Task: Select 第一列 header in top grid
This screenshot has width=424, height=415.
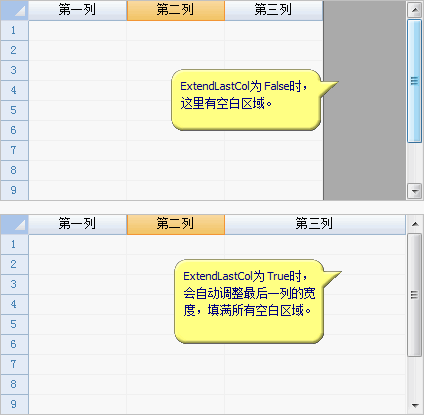Action: (77, 10)
